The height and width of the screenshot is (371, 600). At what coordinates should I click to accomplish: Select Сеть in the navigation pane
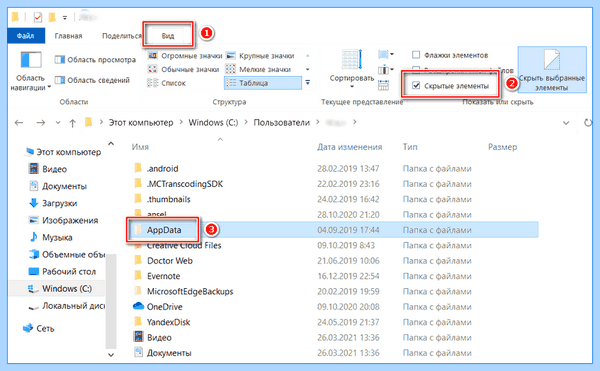click(38, 328)
